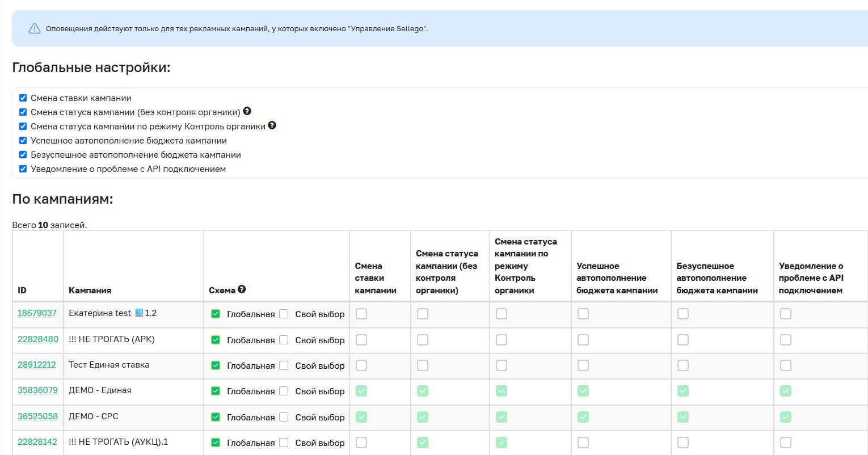
Task: Toggle "Смена статуса (без контроля органики)" for ДЕМО - CPC
Action: [423, 417]
